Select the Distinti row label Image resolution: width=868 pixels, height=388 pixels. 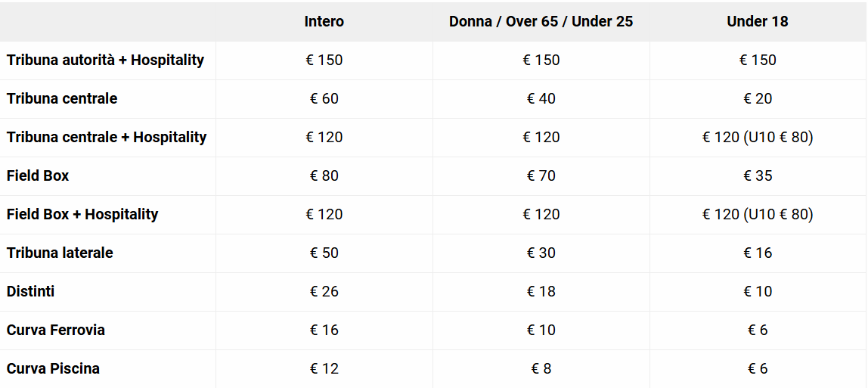click(x=30, y=291)
